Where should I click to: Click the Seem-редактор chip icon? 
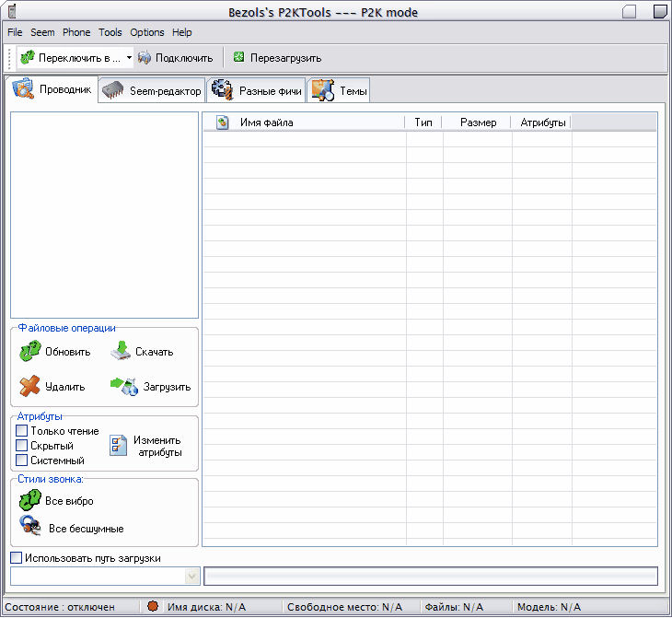point(112,90)
